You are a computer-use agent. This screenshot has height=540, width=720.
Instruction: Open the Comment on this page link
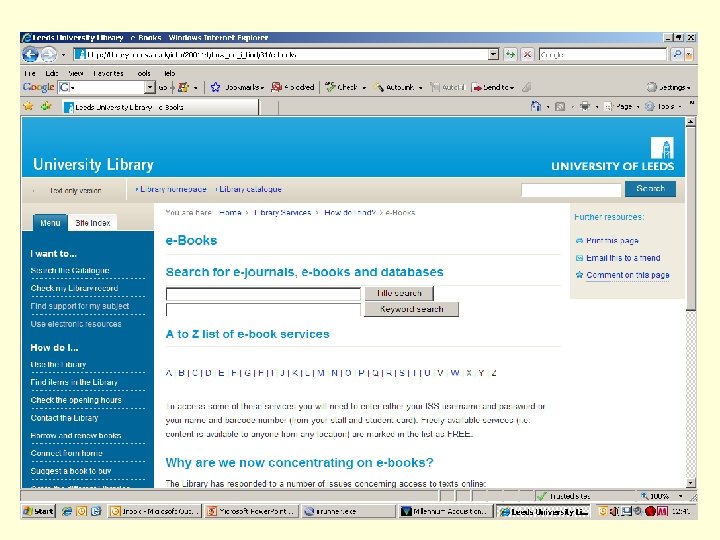628,275
